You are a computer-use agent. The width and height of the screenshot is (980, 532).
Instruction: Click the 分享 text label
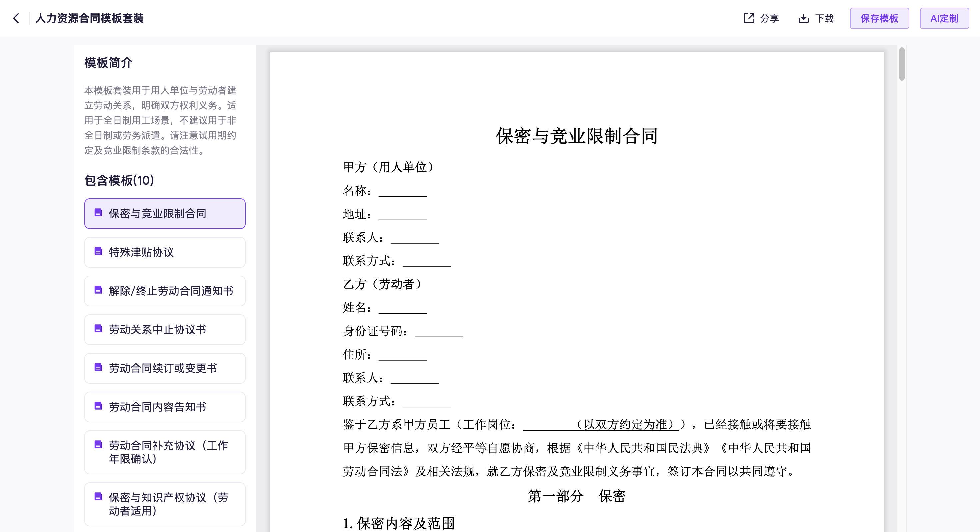click(769, 18)
